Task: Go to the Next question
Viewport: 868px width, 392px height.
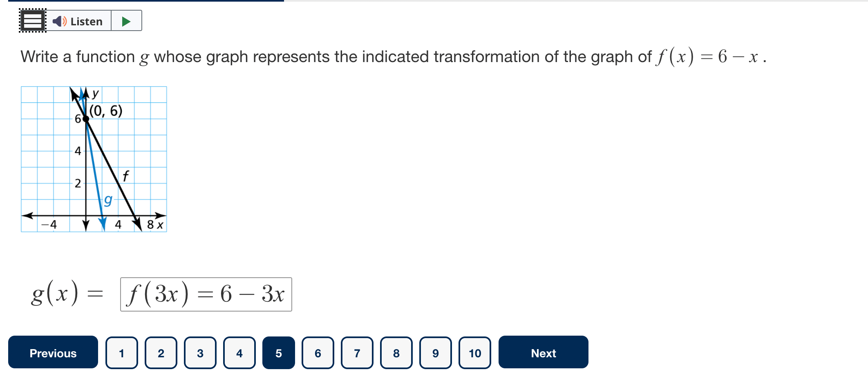Action: (543, 352)
